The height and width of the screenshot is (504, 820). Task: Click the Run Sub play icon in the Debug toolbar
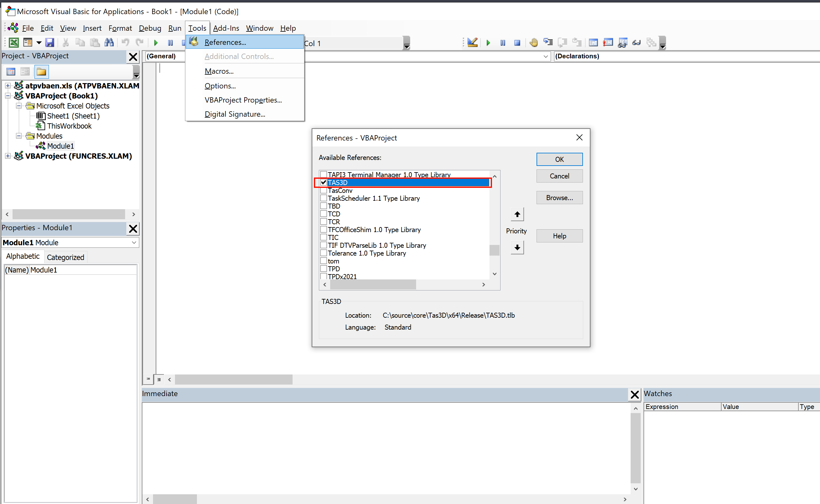[488, 43]
